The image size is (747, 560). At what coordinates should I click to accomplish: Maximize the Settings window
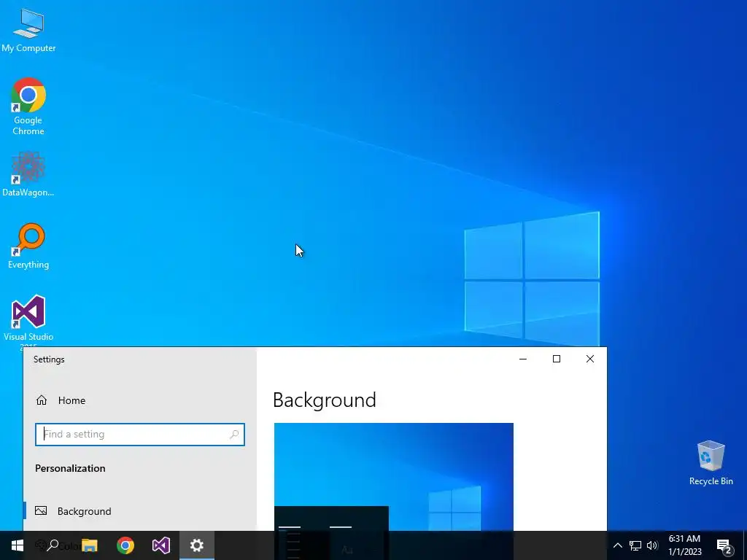click(x=556, y=359)
